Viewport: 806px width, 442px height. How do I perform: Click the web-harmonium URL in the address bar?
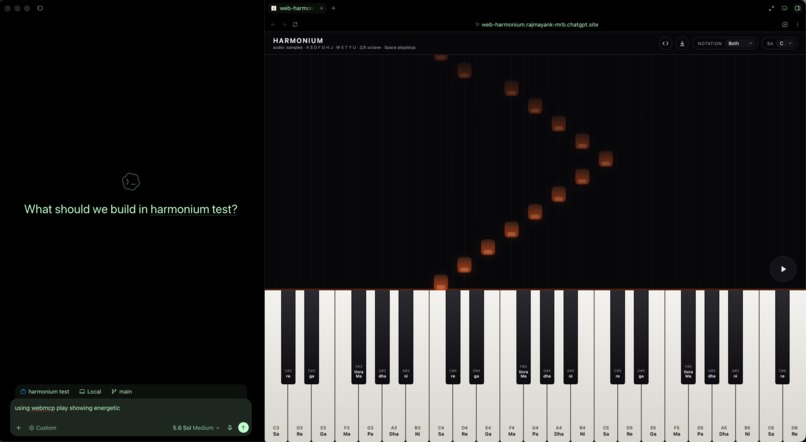pos(540,24)
